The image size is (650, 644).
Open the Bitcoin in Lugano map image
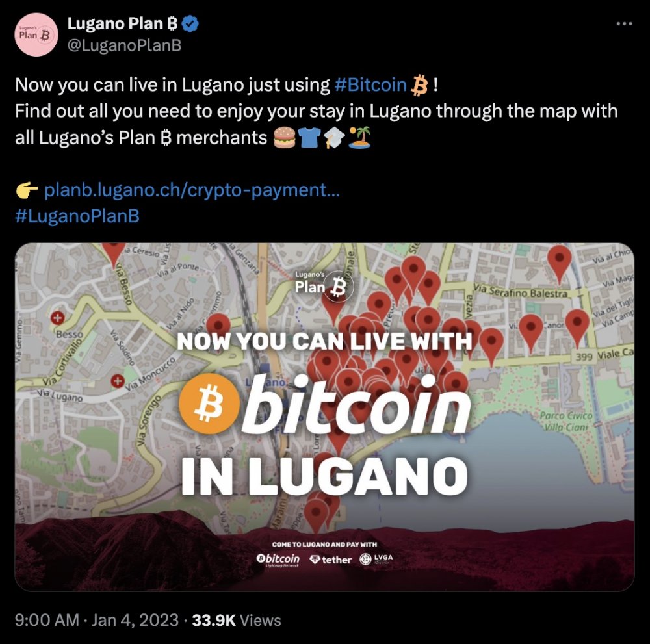(324, 417)
